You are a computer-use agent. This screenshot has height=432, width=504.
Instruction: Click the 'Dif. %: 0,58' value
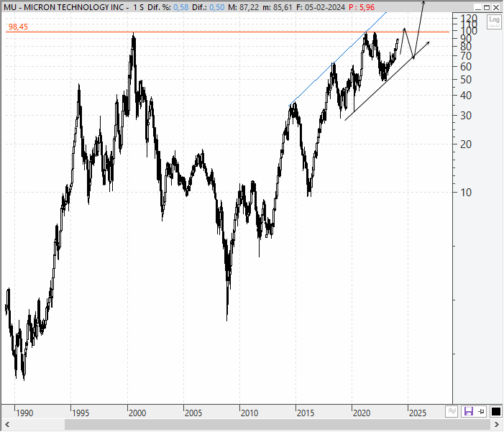tap(168, 7)
